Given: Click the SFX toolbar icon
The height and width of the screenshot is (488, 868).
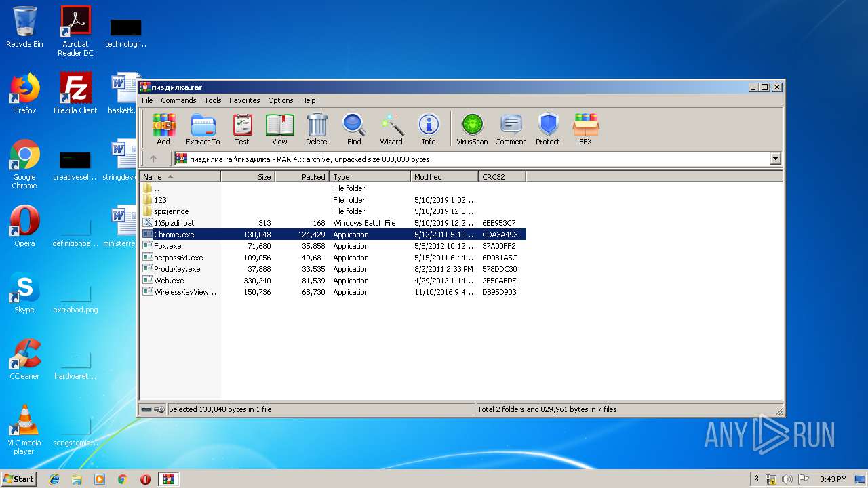Looking at the screenshot, I should point(585,129).
